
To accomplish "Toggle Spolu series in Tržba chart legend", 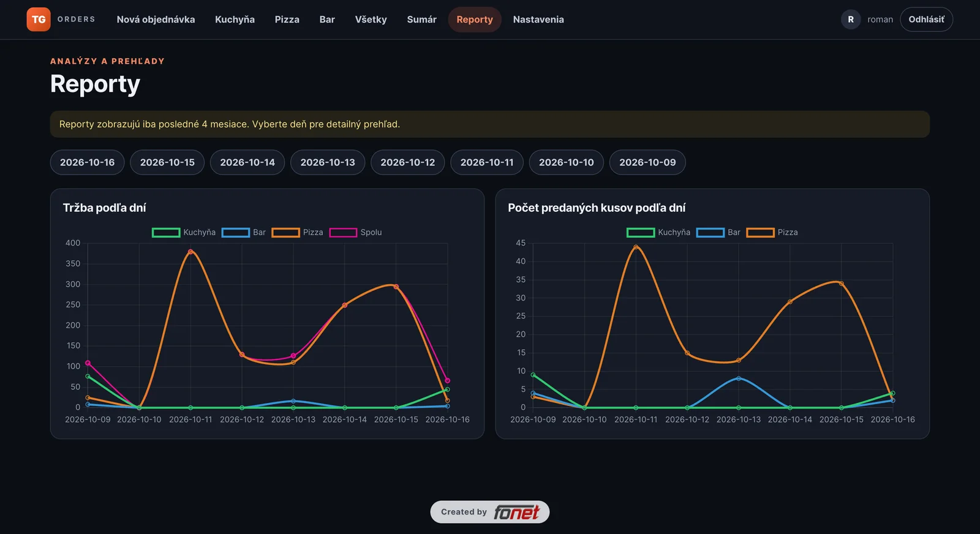I will pos(356,233).
